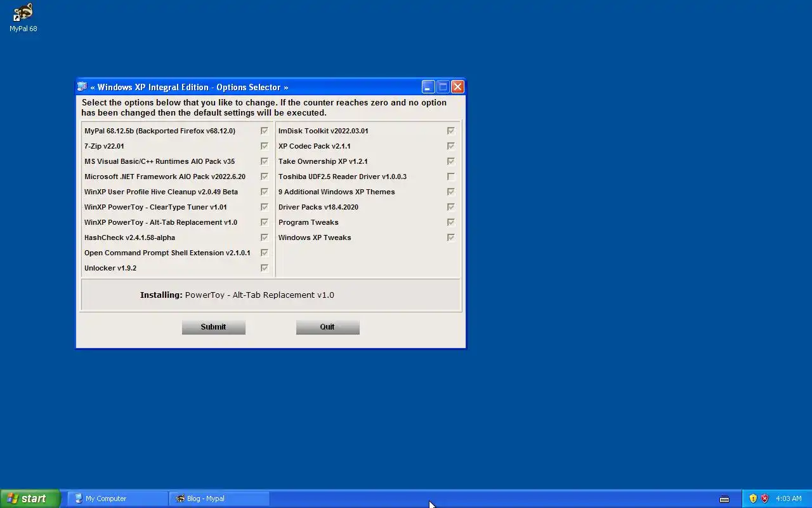Image resolution: width=812 pixels, height=508 pixels.
Task: Close the Options Selector window
Action: (457, 87)
